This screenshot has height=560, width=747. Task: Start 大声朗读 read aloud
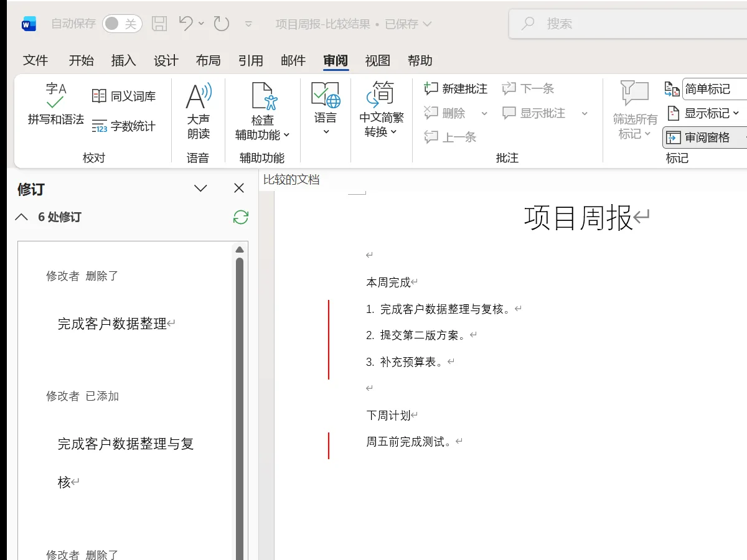(199, 111)
